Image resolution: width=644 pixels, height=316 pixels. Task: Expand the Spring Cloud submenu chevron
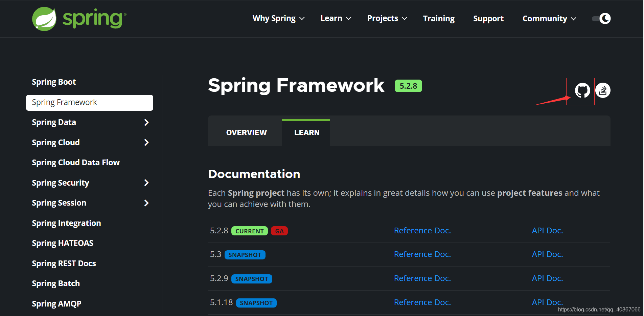[146, 143]
